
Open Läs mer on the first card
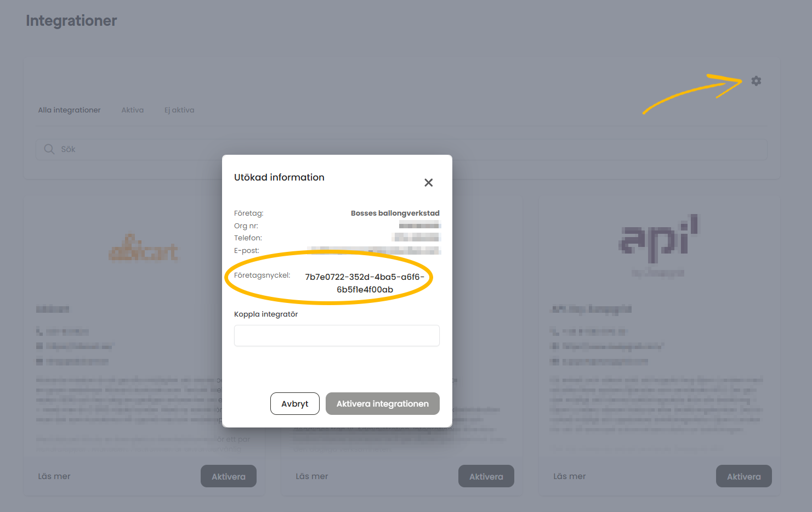click(54, 476)
